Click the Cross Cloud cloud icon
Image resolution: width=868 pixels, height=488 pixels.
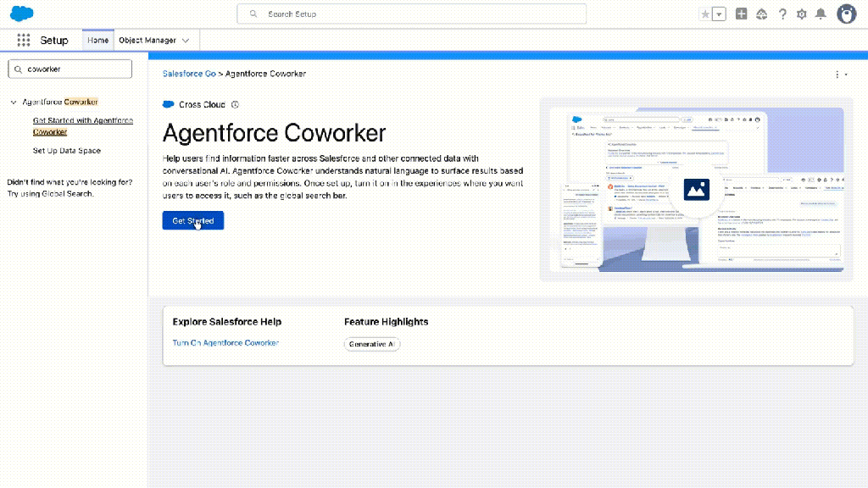pos(169,104)
